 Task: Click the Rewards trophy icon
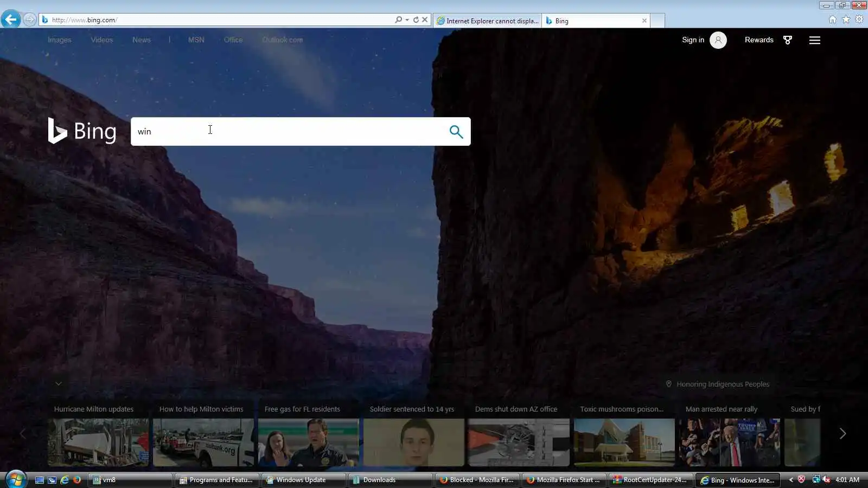point(788,40)
